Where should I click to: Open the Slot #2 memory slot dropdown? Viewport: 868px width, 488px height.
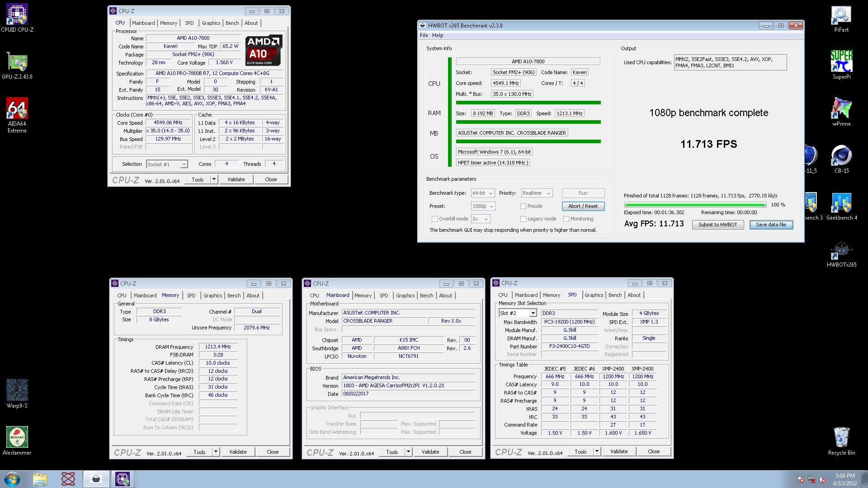click(x=518, y=313)
